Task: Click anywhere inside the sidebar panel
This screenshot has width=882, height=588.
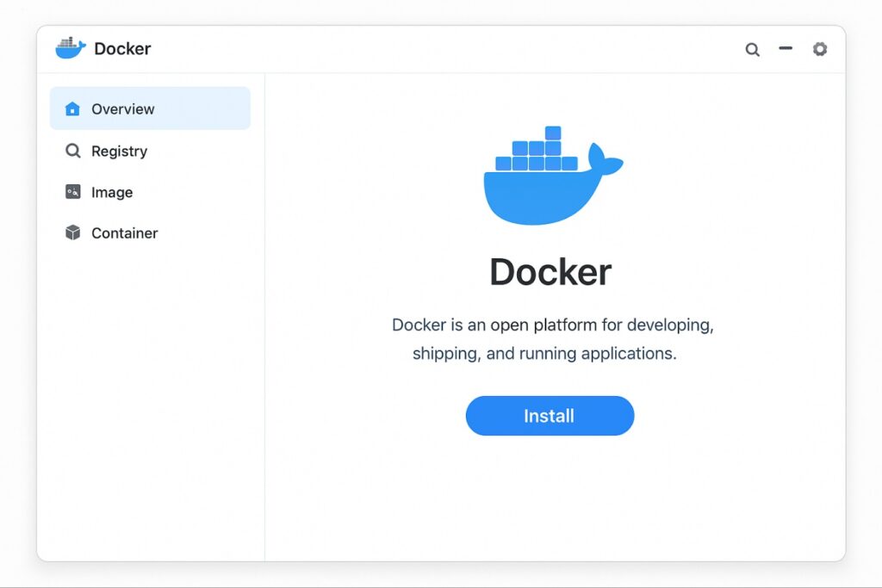Action: tap(151, 387)
